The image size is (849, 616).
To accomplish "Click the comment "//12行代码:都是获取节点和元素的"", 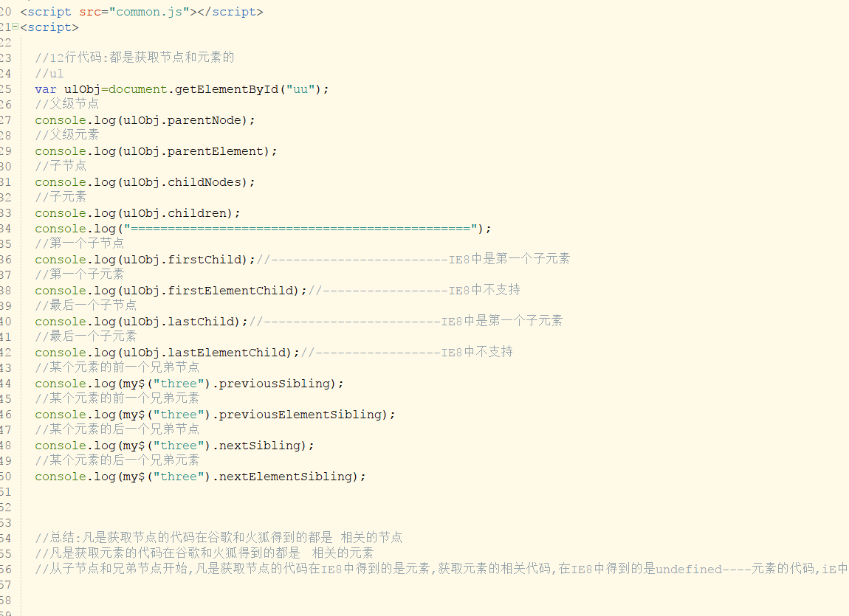I will (x=134, y=58).
